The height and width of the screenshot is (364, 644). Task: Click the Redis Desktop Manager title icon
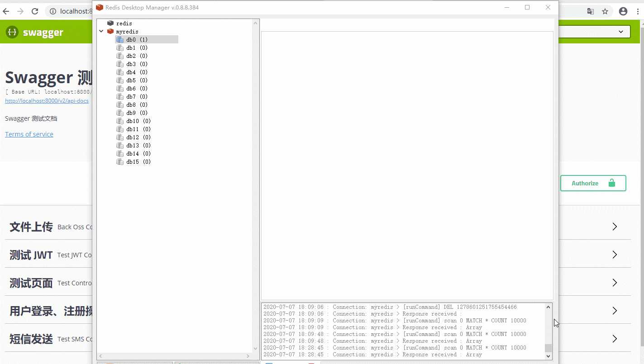100,7
